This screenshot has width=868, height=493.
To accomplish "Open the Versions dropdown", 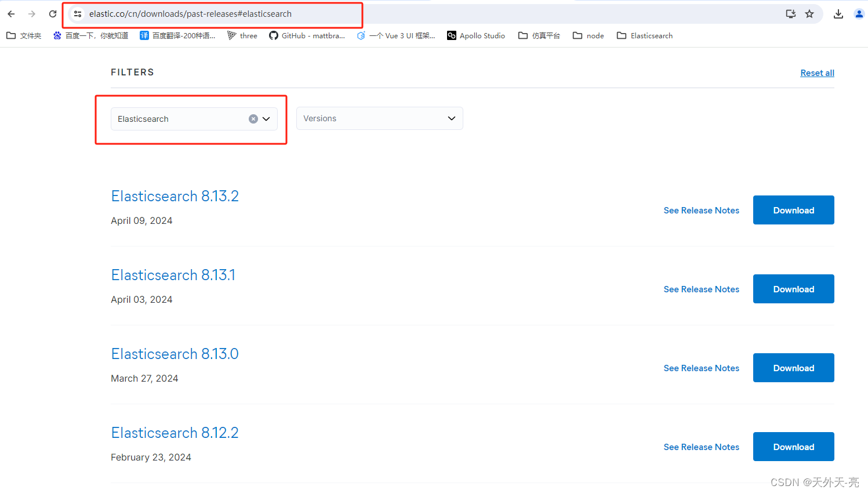I will click(x=380, y=118).
